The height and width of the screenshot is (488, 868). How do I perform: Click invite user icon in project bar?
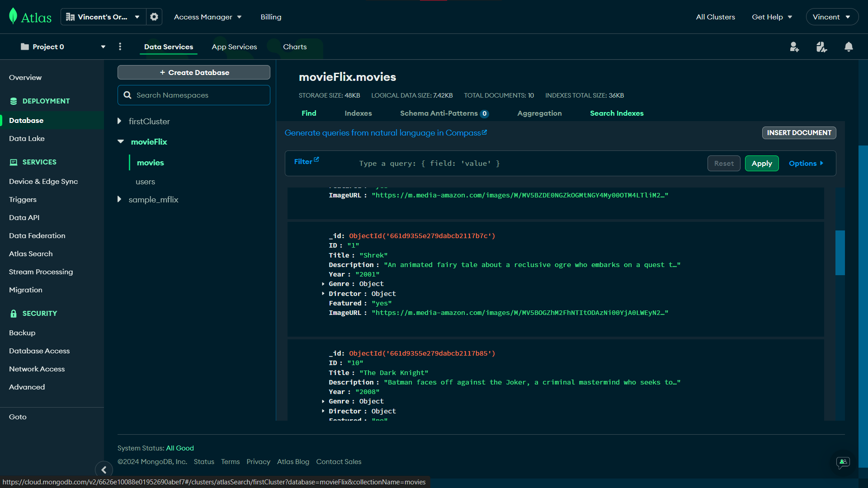tap(794, 47)
